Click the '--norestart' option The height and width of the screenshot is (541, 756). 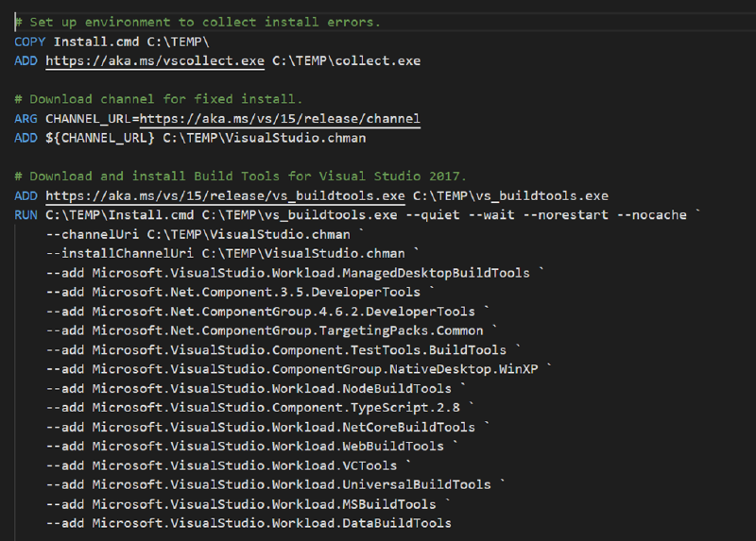point(565,215)
